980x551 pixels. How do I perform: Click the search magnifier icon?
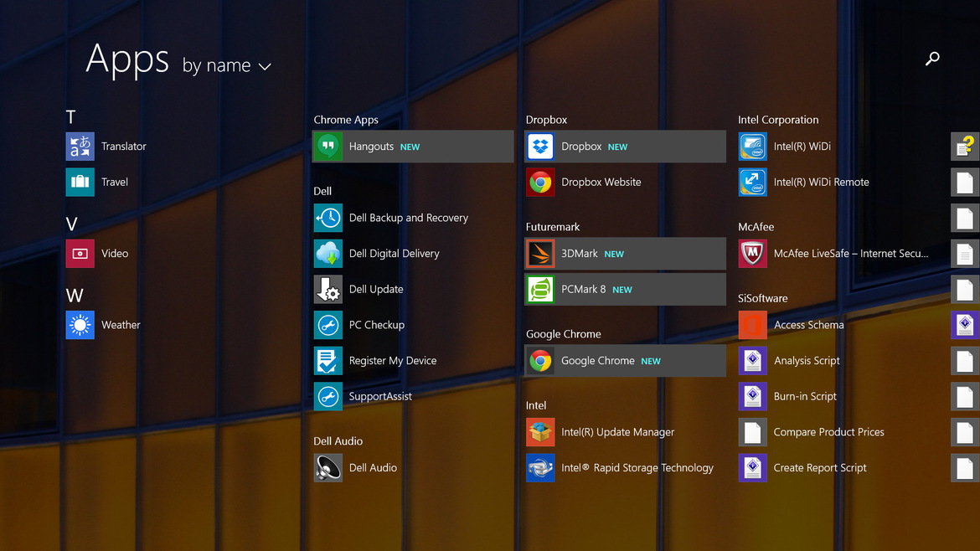point(932,59)
